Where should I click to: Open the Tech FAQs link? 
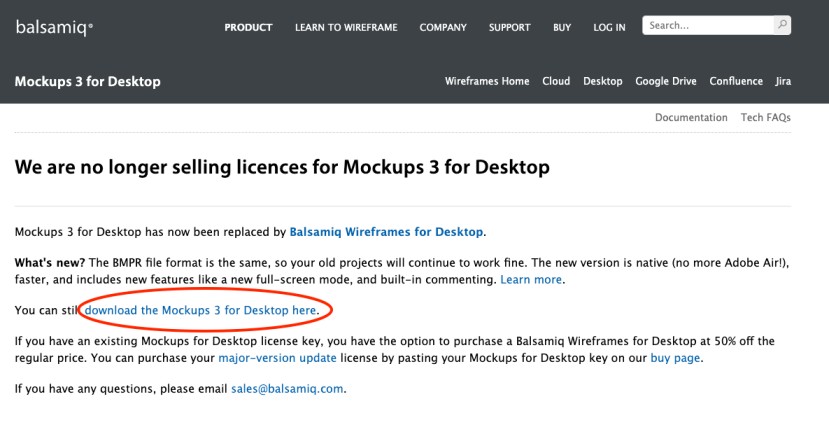point(765,118)
